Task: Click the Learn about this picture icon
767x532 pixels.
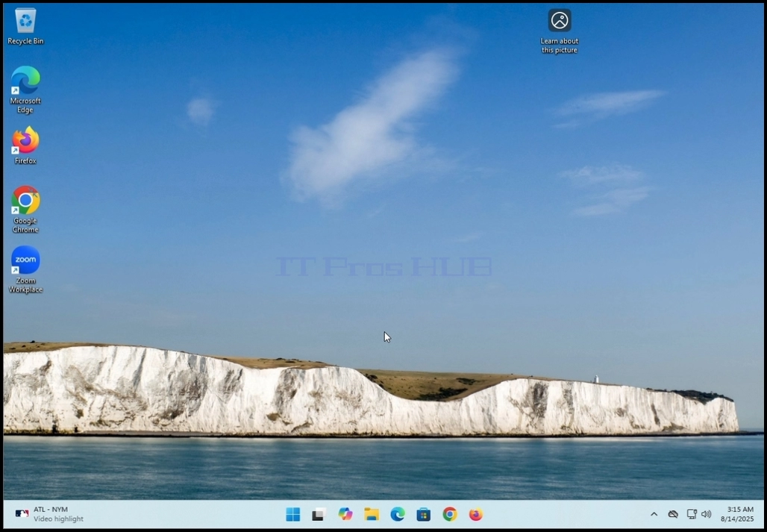Action: tap(559, 31)
